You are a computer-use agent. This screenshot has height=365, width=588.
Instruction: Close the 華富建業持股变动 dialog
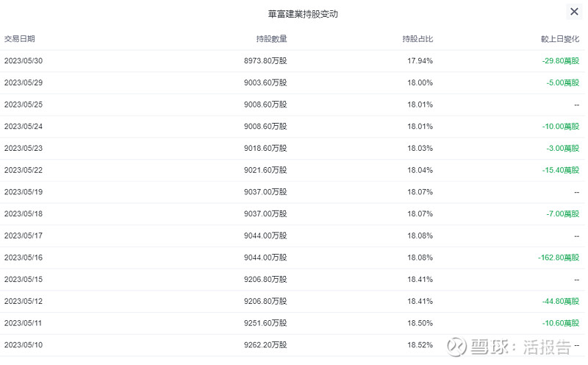pyautogui.click(x=574, y=12)
